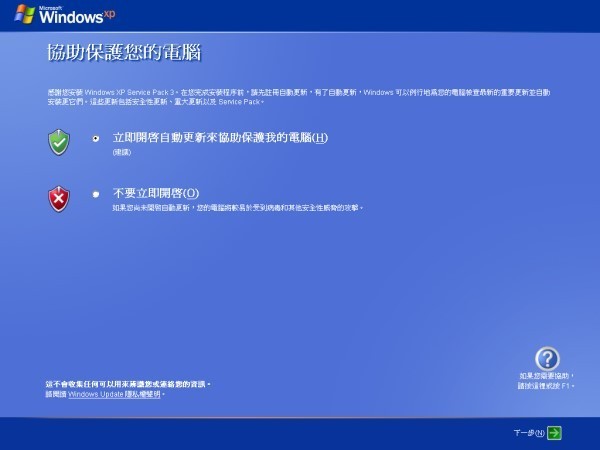Click the bold privacy notice above the Windows Update link
Viewport: 600px width, 450px height.
[128, 384]
